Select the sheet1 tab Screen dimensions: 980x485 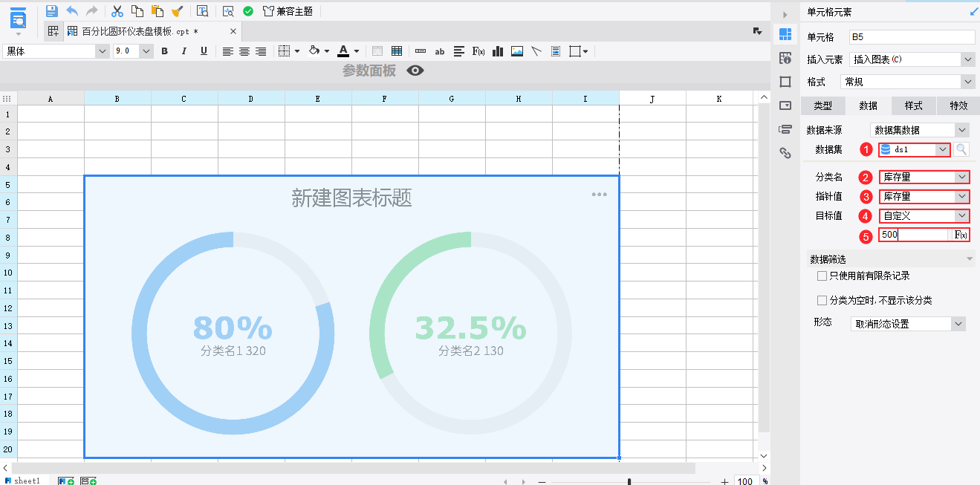[26, 480]
